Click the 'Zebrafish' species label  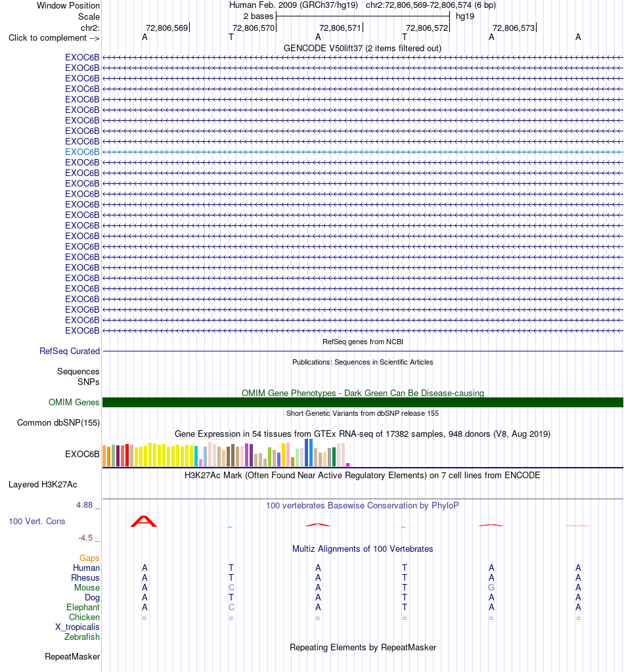(x=82, y=637)
